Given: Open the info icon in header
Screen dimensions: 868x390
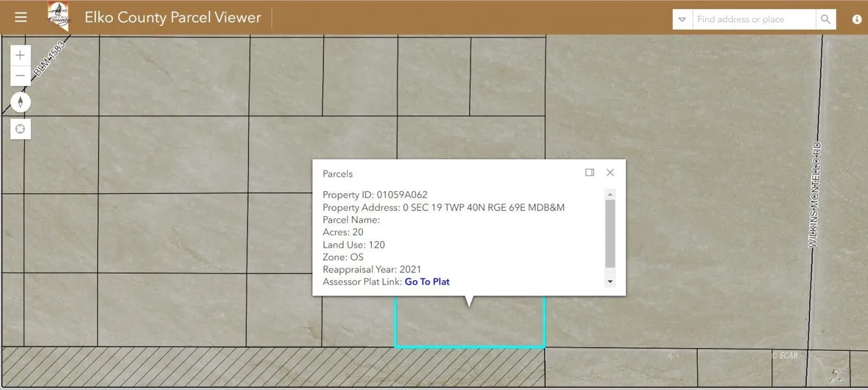Looking at the screenshot, I should (856, 19).
